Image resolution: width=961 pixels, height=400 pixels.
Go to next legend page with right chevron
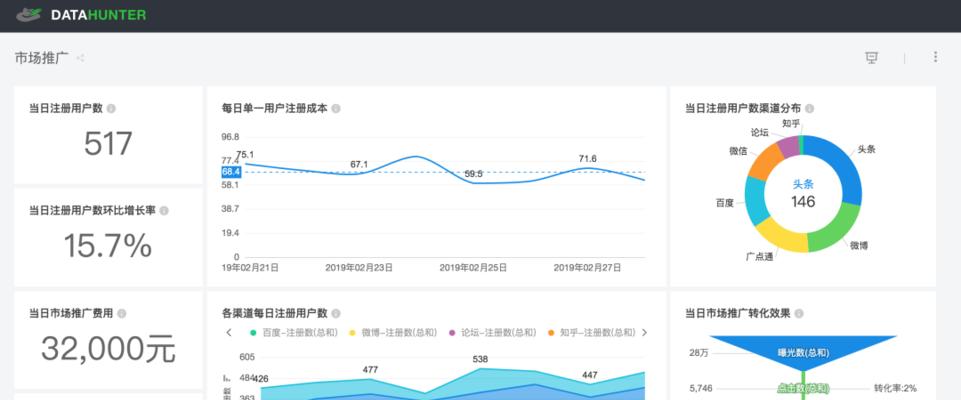(x=644, y=333)
